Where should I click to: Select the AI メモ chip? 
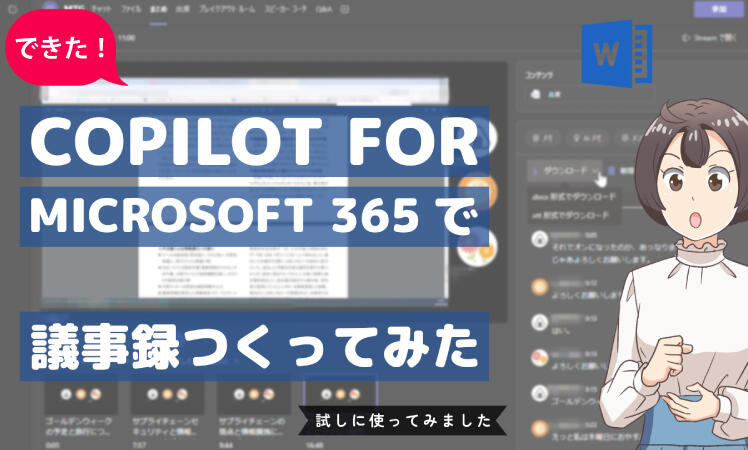(x=588, y=138)
